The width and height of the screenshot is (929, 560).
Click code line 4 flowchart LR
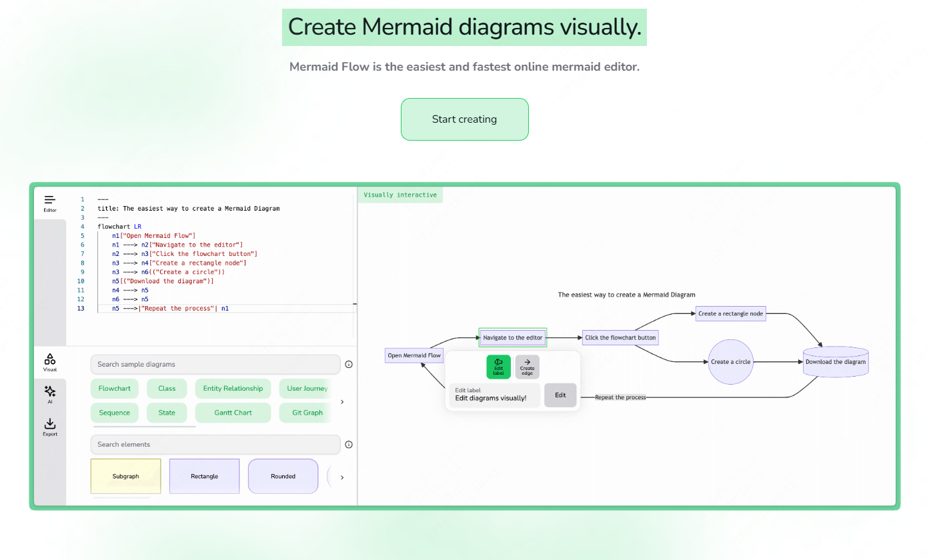(119, 227)
